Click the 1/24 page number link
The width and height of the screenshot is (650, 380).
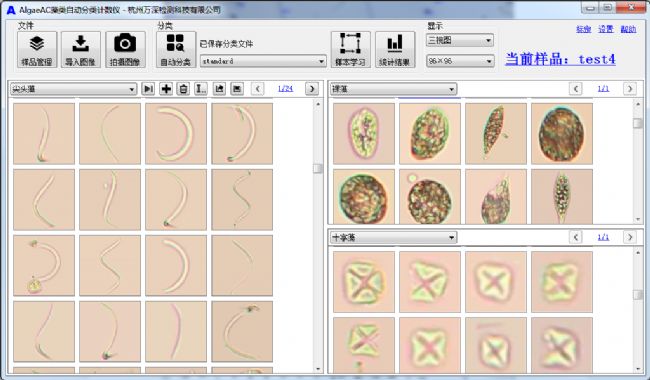click(x=285, y=89)
